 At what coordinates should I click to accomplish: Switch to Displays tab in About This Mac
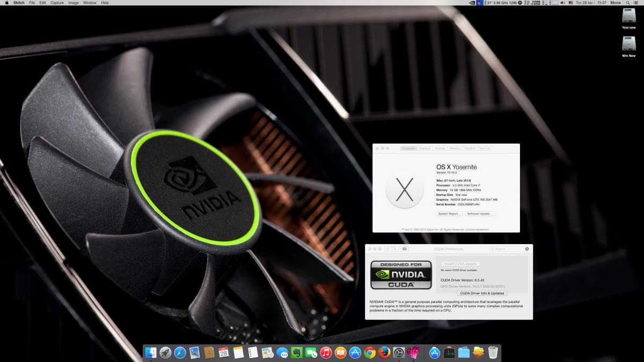[x=425, y=148]
